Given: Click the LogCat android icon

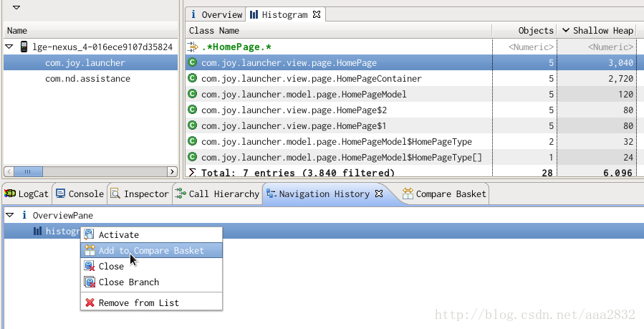Looking at the screenshot, I should (10, 194).
